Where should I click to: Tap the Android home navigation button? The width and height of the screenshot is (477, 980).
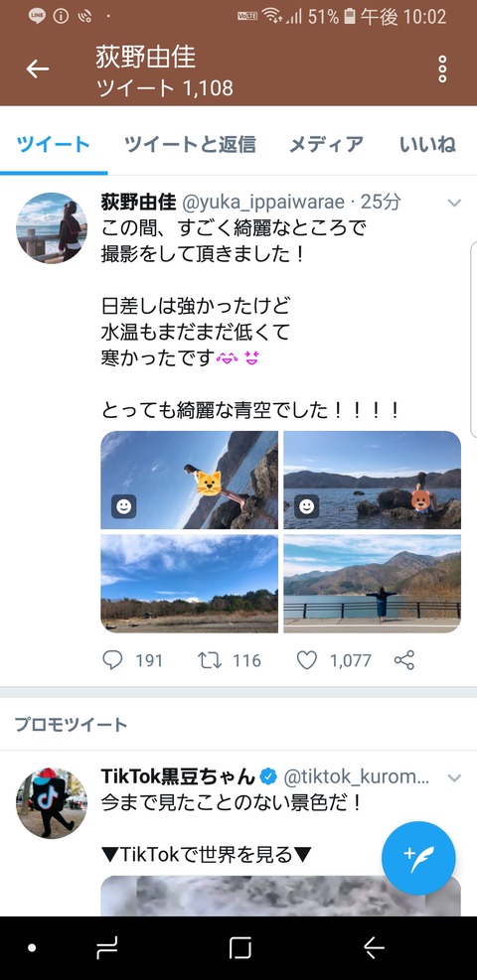[240, 948]
